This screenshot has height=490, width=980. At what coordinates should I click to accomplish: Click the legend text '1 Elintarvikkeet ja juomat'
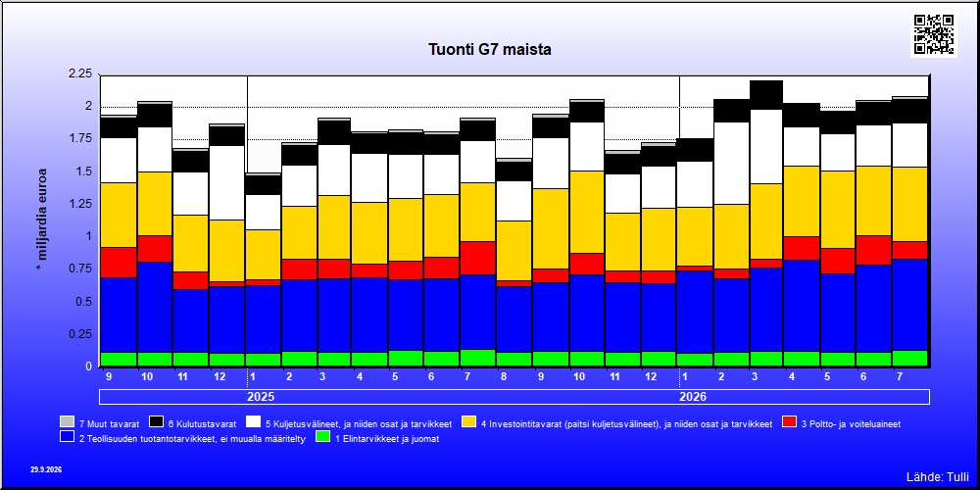coord(387,439)
